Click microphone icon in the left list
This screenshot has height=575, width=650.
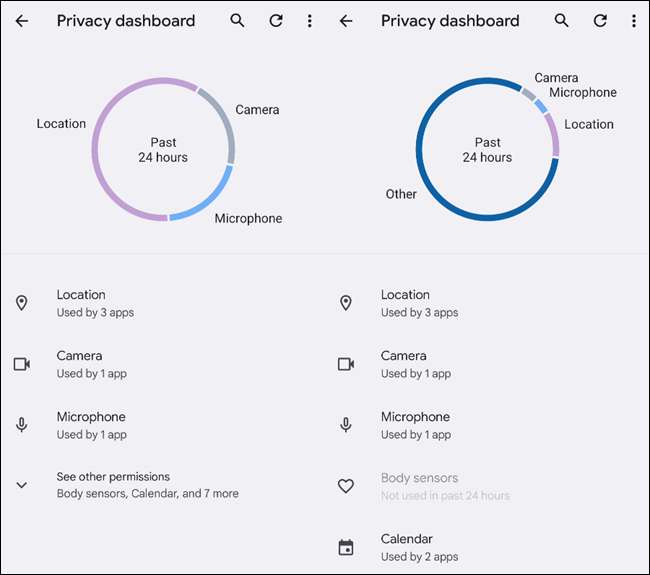click(22, 425)
